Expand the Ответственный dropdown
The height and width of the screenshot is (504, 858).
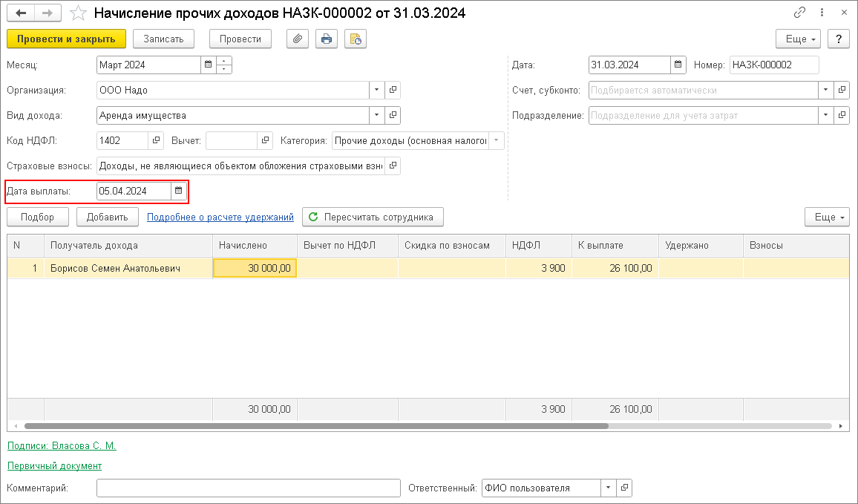click(x=608, y=488)
